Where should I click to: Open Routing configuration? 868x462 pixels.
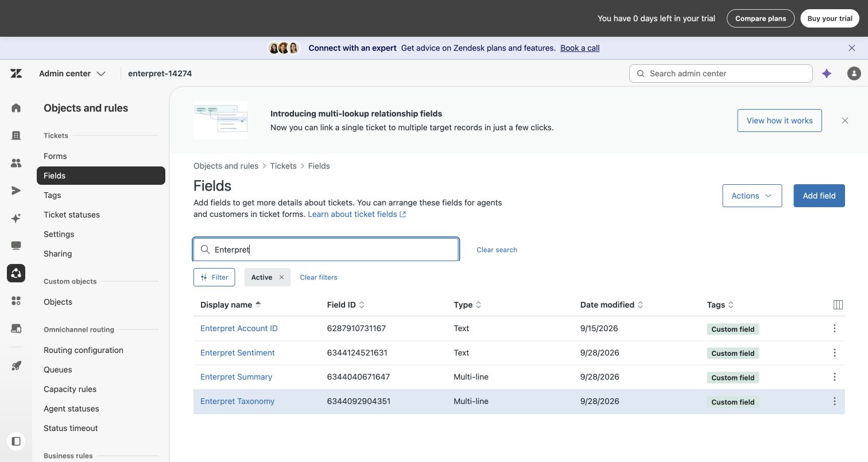[83, 350]
